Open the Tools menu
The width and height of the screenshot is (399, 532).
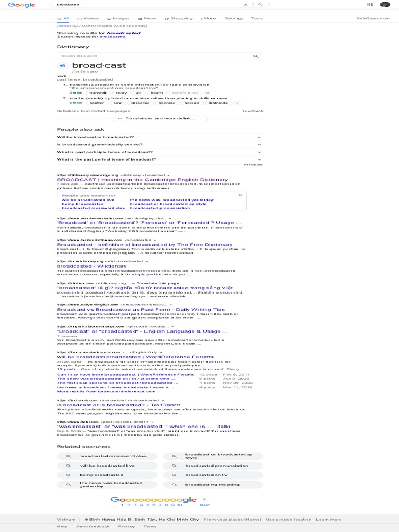point(257,18)
